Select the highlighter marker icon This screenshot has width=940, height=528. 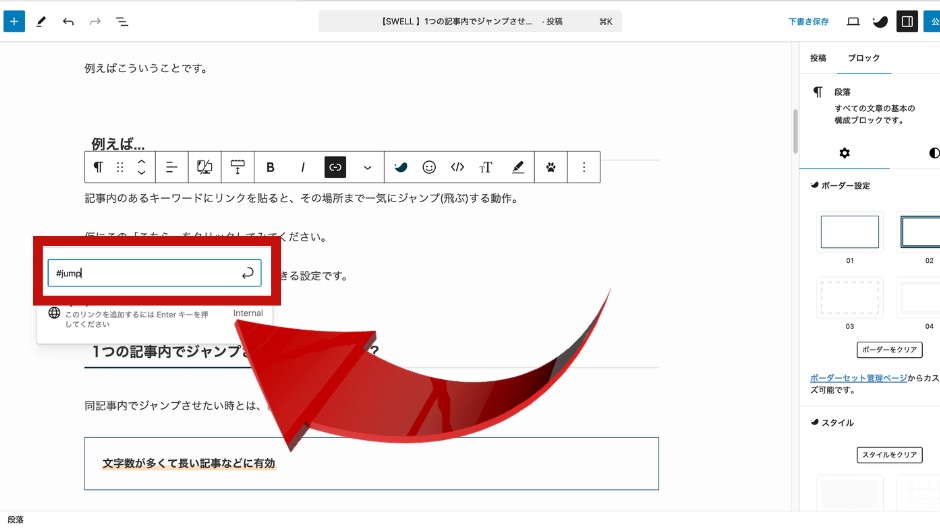click(x=518, y=167)
